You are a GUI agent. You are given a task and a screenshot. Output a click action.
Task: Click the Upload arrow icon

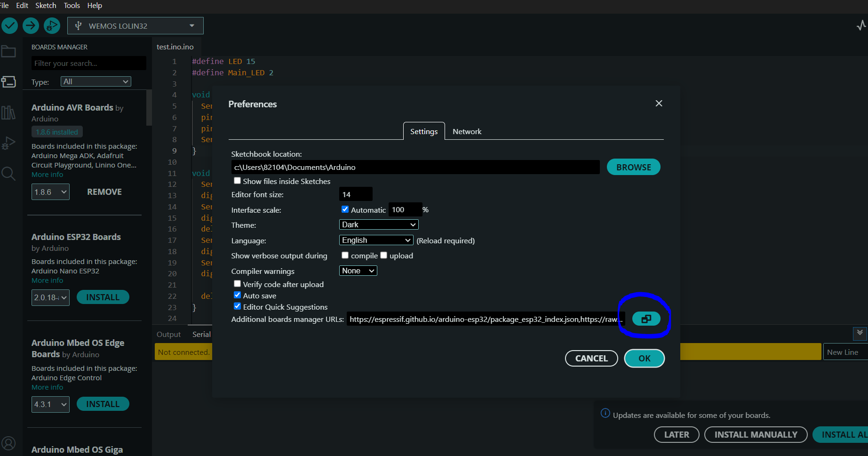pos(31,25)
